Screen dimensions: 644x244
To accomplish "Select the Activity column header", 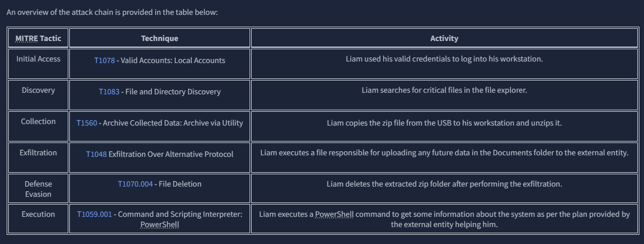I will pyautogui.click(x=444, y=38).
